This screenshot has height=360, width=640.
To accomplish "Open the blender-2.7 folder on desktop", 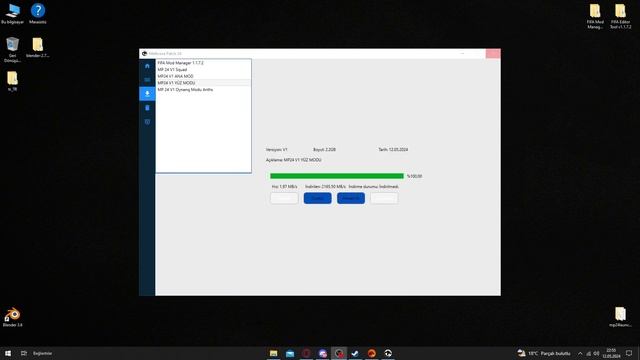I will [x=38, y=47].
